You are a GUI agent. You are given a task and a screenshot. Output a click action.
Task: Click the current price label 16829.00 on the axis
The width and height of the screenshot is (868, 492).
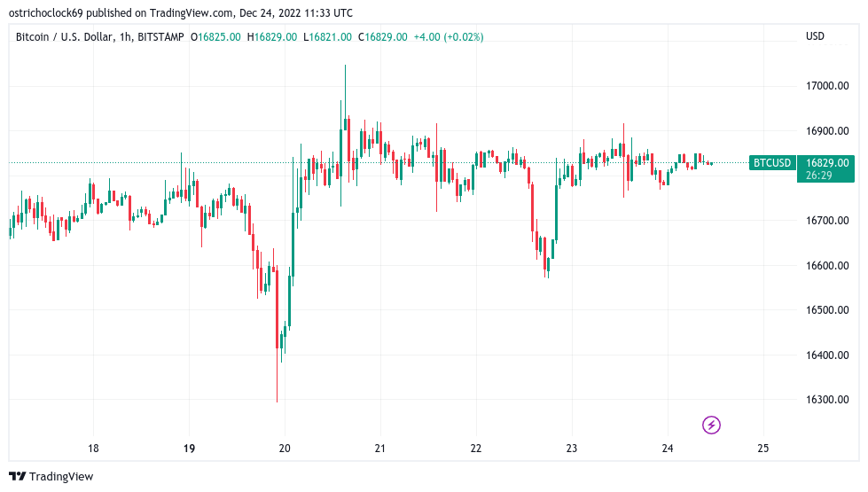pos(827,163)
